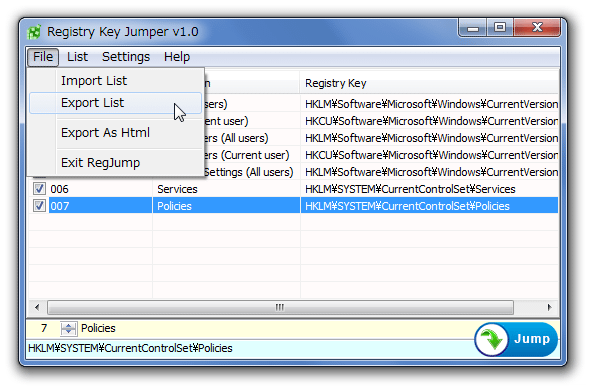Choose Import List from File menu

[x=116, y=81]
